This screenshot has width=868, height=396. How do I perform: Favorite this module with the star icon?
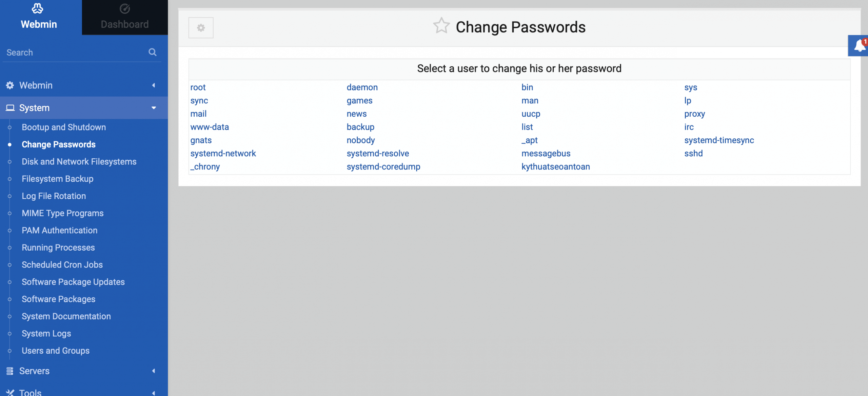(x=441, y=26)
